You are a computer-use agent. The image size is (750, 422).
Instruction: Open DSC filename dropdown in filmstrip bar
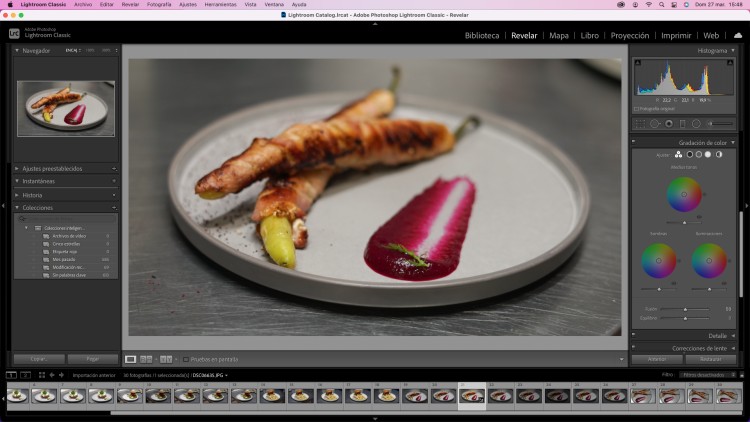coord(210,375)
